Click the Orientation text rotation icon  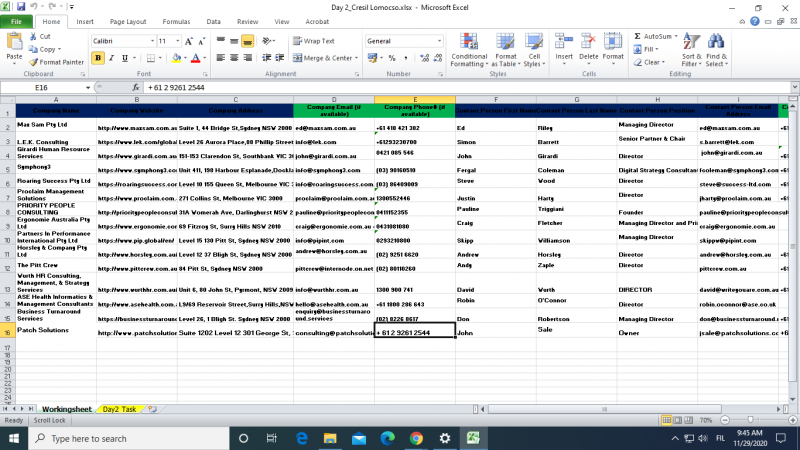pos(267,41)
